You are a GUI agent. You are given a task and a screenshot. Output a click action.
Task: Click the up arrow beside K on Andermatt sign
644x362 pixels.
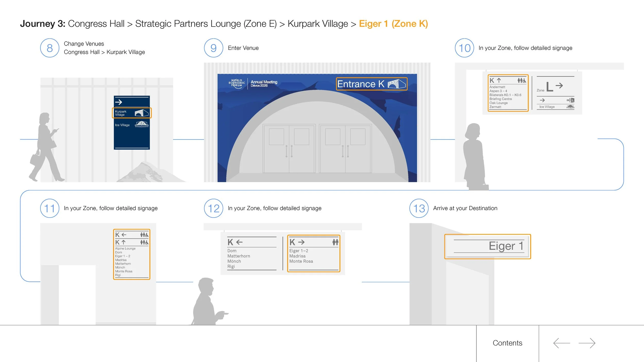499,80
